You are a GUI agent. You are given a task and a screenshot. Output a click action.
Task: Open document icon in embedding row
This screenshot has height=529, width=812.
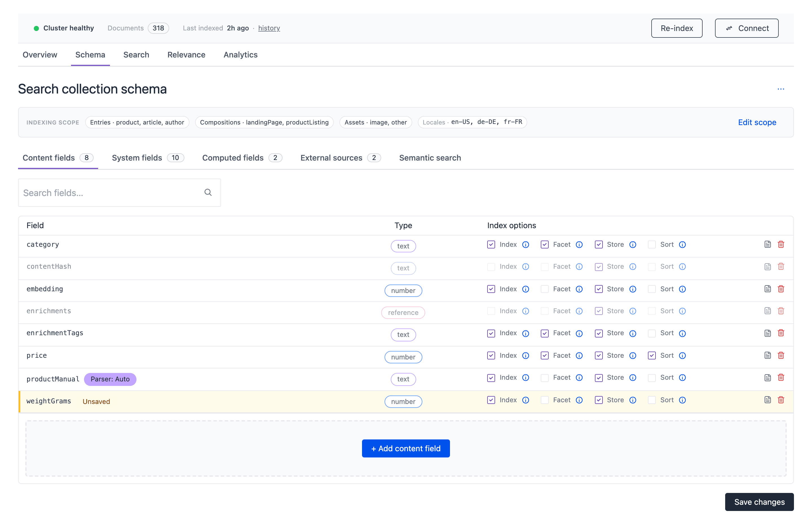click(x=768, y=289)
